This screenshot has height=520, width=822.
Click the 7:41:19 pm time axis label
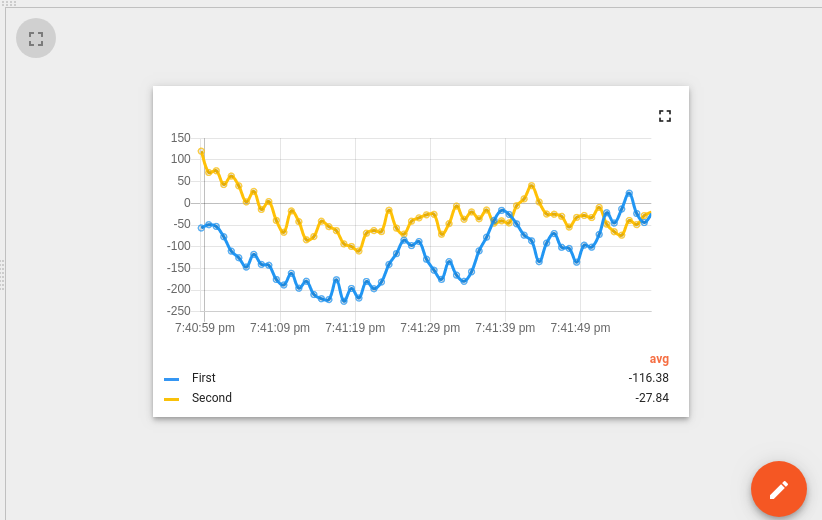(x=355, y=328)
